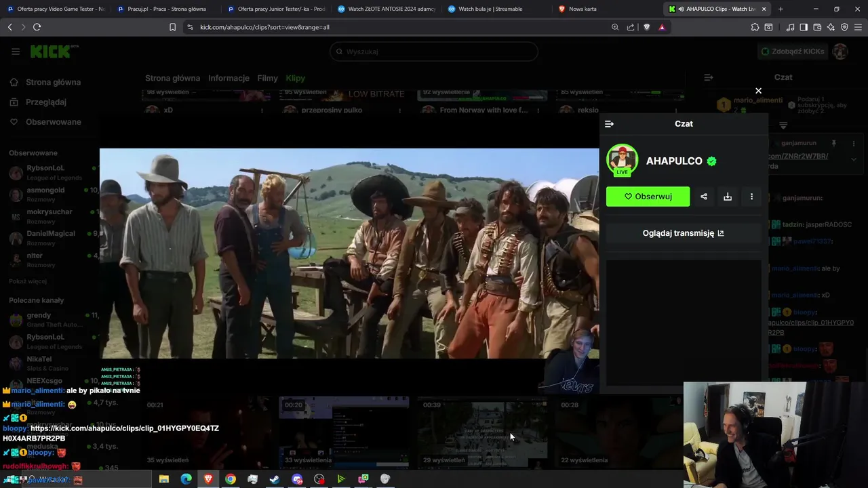868x488 pixels.
Task: Open grendy recommended channel
Action: pos(52,319)
